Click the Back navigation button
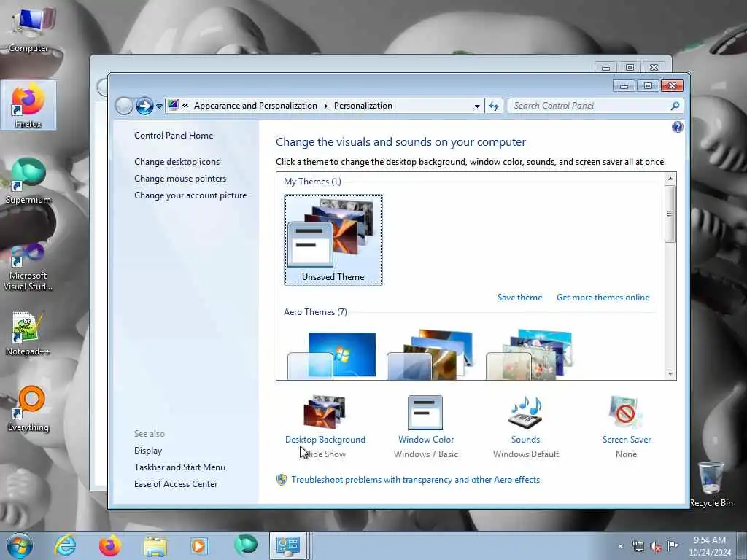The width and height of the screenshot is (747, 560). (124, 106)
